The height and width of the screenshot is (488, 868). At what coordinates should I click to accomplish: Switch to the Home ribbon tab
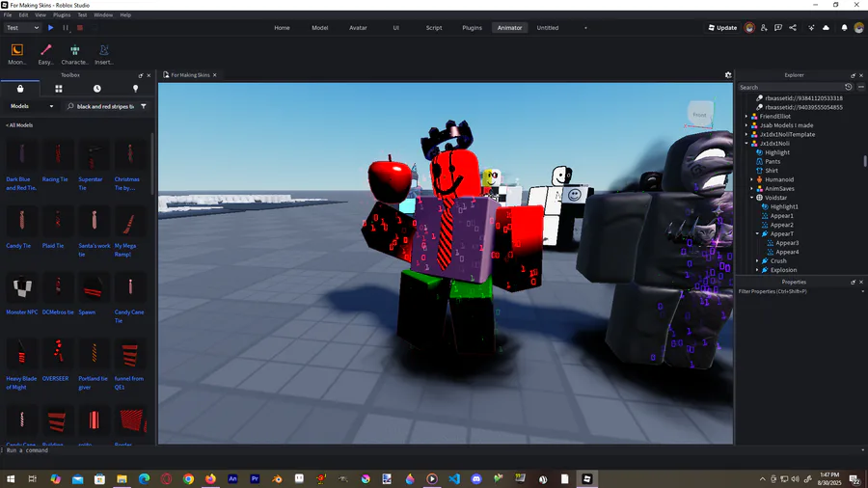coord(282,28)
